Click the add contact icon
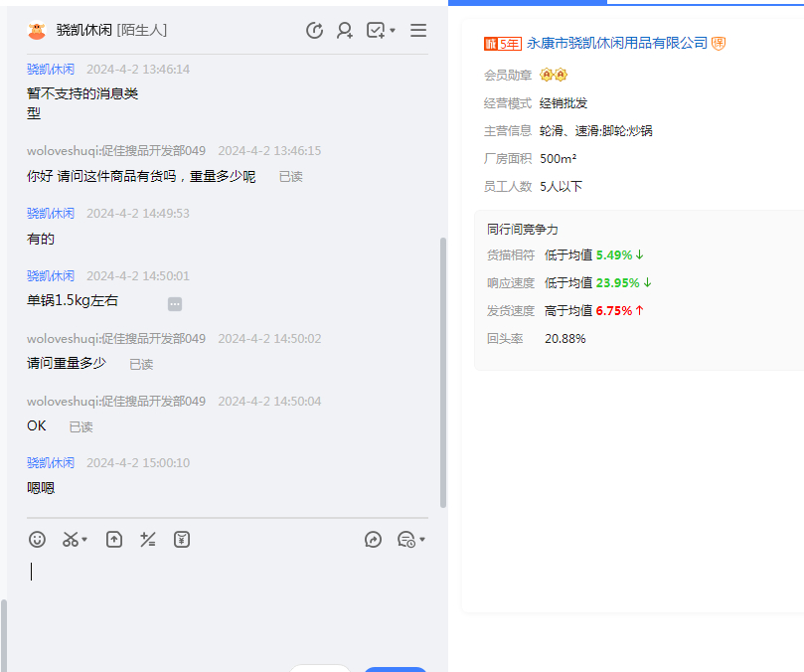Viewport: 804px width, 672px height. click(x=345, y=31)
